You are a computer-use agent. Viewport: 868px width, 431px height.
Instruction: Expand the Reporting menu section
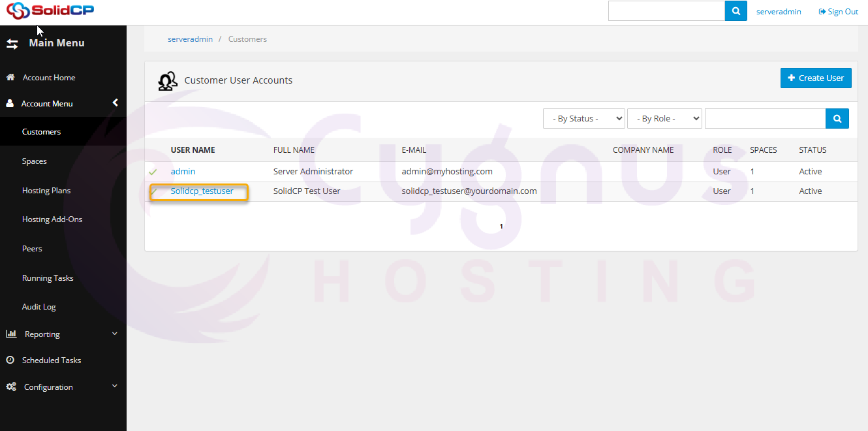115,334
